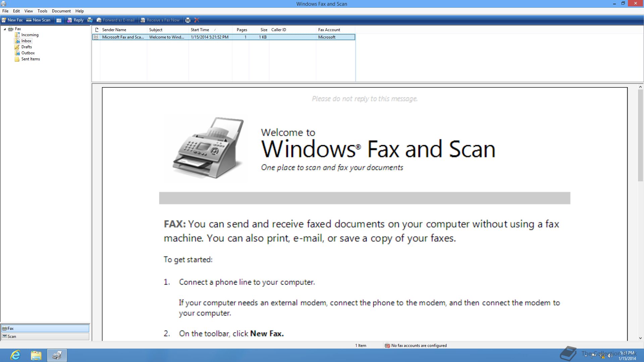Show hidden tray icons arrow
This screenshot has height=362, width=644.
click(x=586, y=356)
